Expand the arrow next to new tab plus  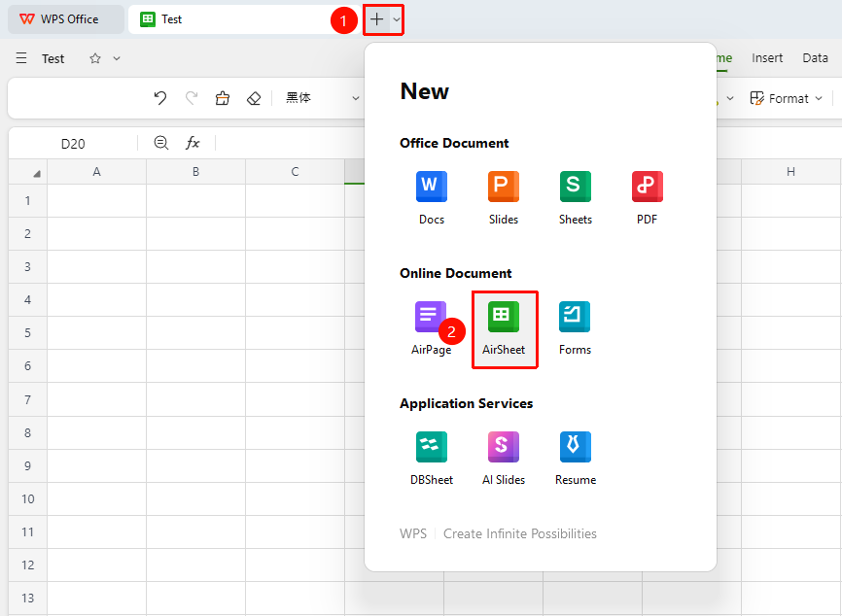click(x=397, y=19)
